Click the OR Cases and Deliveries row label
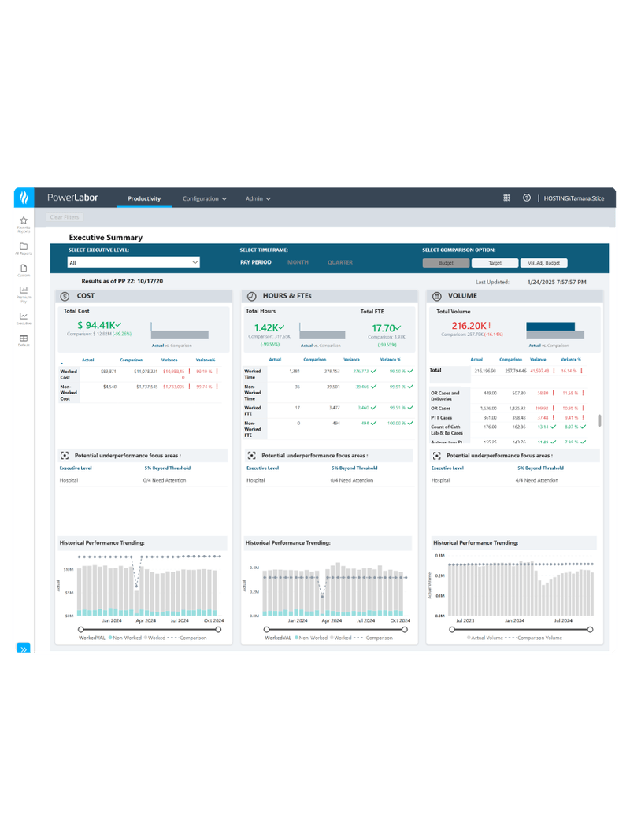 tap(445, 396)
